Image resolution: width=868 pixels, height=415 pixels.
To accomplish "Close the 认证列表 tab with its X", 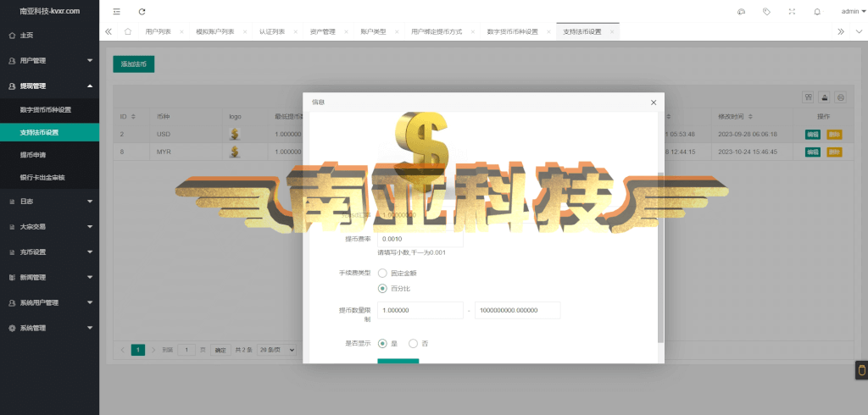I will [296, 32].
